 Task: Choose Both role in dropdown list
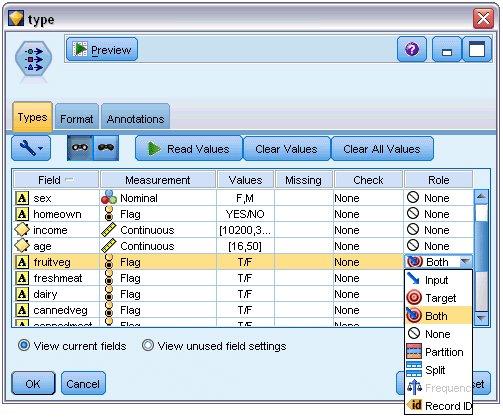[438, 315]
